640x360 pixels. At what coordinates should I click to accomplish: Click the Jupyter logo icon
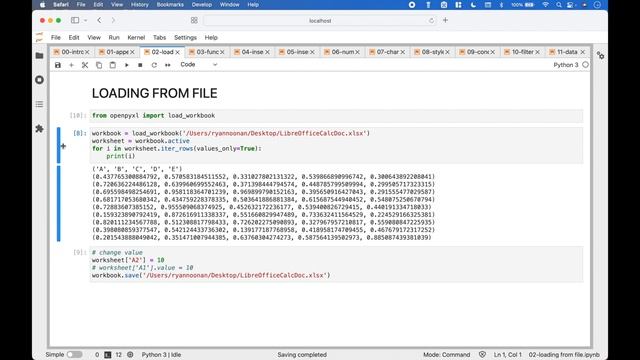point(40,38)
